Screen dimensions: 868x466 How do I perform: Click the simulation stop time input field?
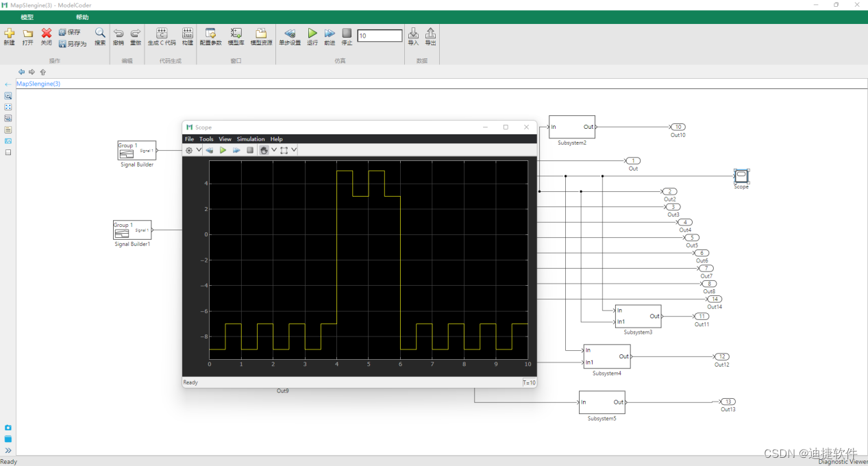pos(380,36)
